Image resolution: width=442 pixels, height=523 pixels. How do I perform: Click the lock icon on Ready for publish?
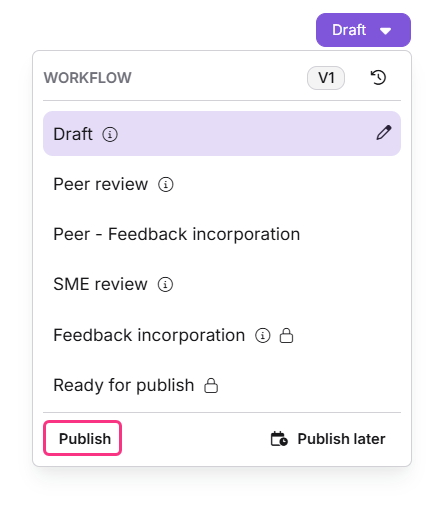click(211, 386)
